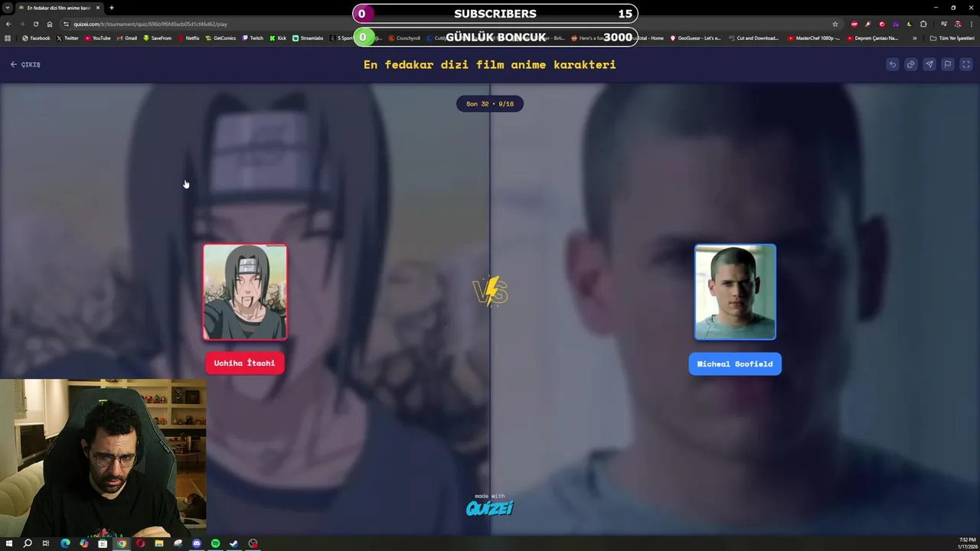The height and width of the screenshot is (551, 980).
Task: Open the apps grid in bookmarks bar
Action: [x=8, y=38]
